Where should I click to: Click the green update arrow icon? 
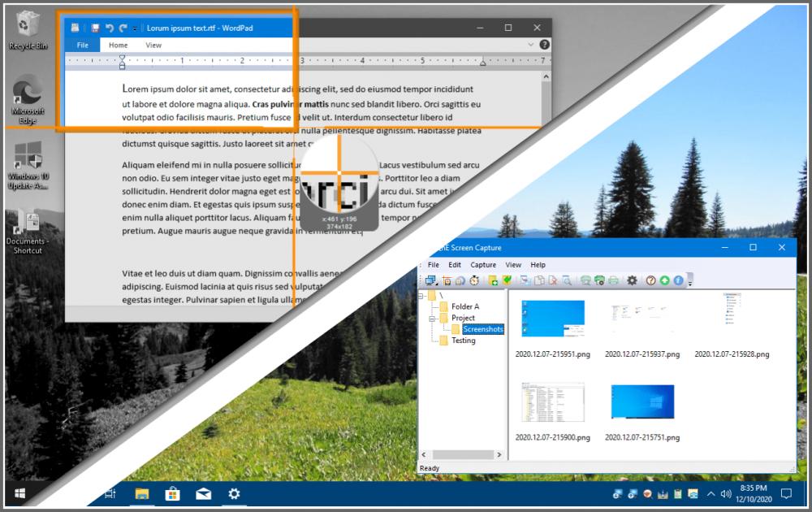pos(664,281)
